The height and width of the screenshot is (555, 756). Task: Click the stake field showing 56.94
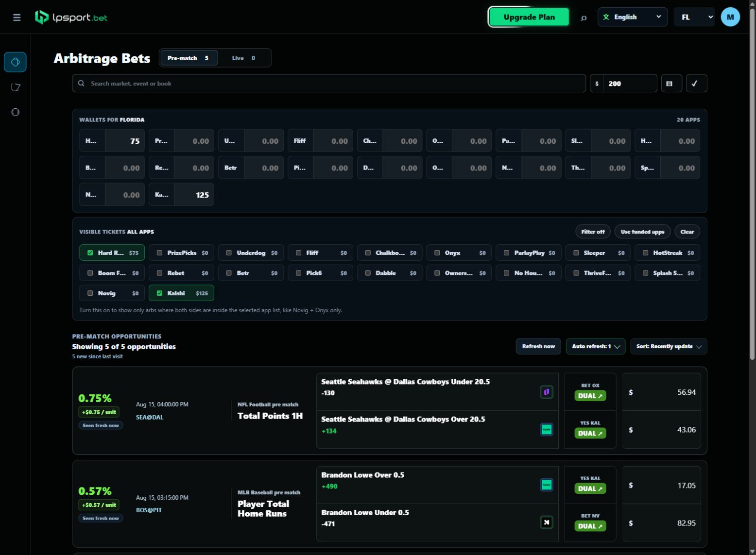[x=661, y=392]
